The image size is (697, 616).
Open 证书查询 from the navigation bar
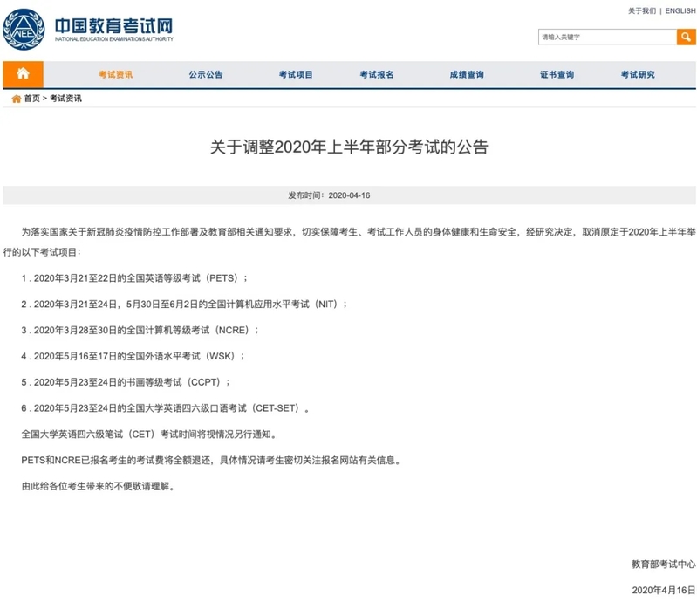(x=557, y=75)
